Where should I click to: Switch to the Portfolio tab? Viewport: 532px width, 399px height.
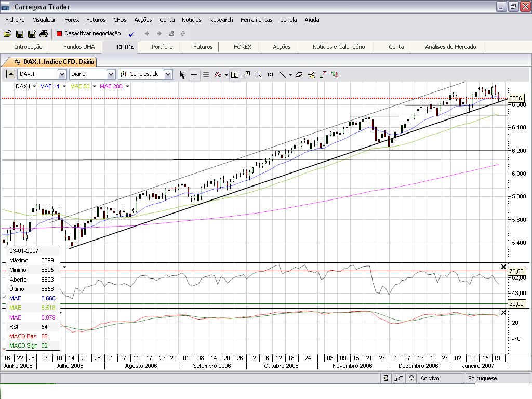162,47
